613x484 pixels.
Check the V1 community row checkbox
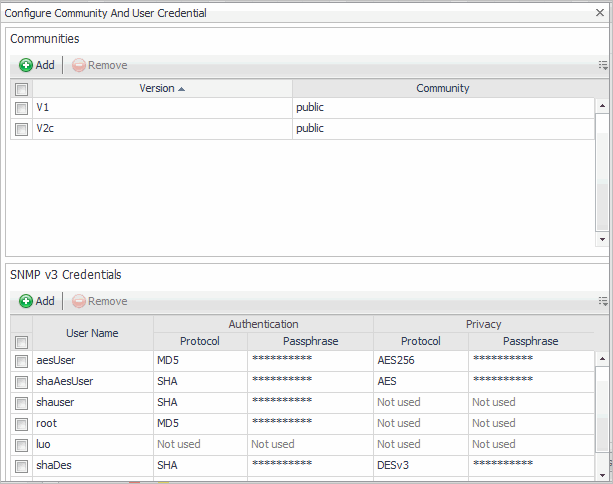(21, 107)
